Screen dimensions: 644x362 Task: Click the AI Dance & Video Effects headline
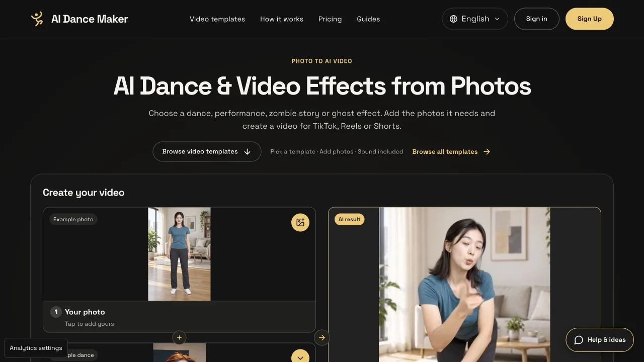click(x=322, y=86)
